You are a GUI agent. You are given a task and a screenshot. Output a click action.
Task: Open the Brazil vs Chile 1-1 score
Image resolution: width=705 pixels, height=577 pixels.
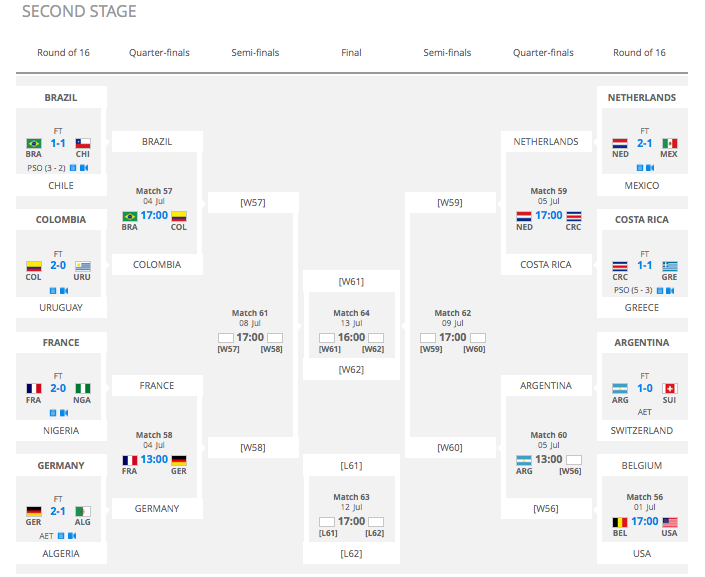tap(58, 143)
